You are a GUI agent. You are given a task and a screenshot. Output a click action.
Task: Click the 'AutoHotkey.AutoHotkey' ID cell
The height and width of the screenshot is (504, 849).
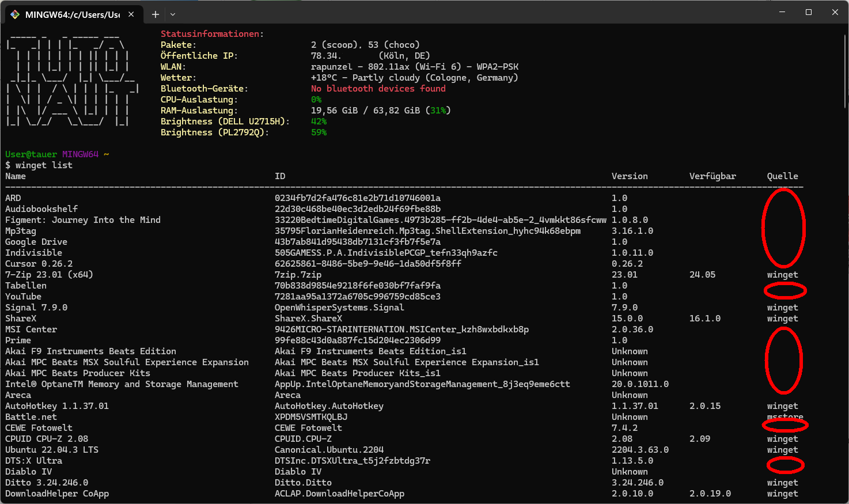click(x=329, y=406)
